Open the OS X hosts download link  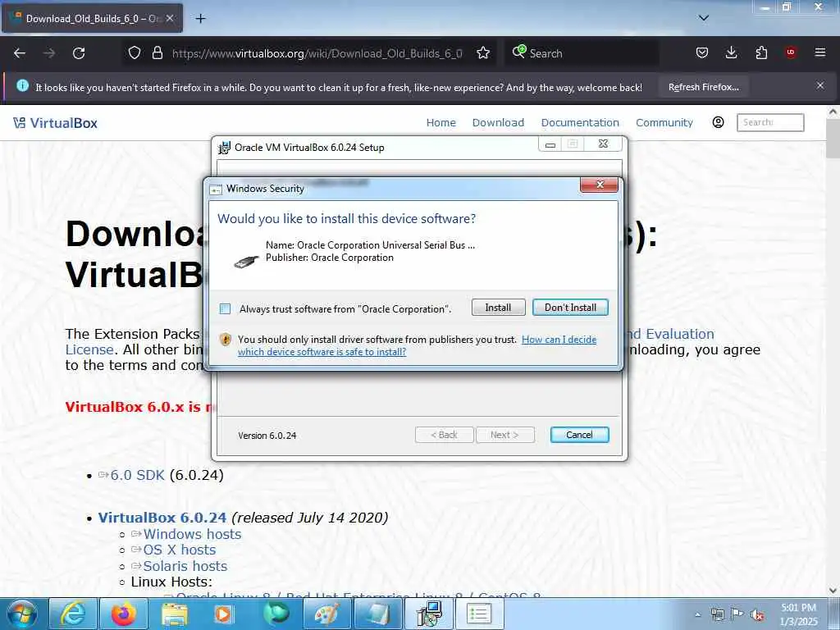[180, 550]
